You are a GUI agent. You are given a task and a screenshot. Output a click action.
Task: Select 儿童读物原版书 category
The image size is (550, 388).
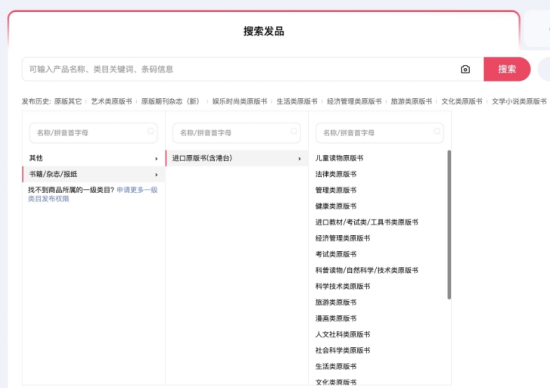339,158
